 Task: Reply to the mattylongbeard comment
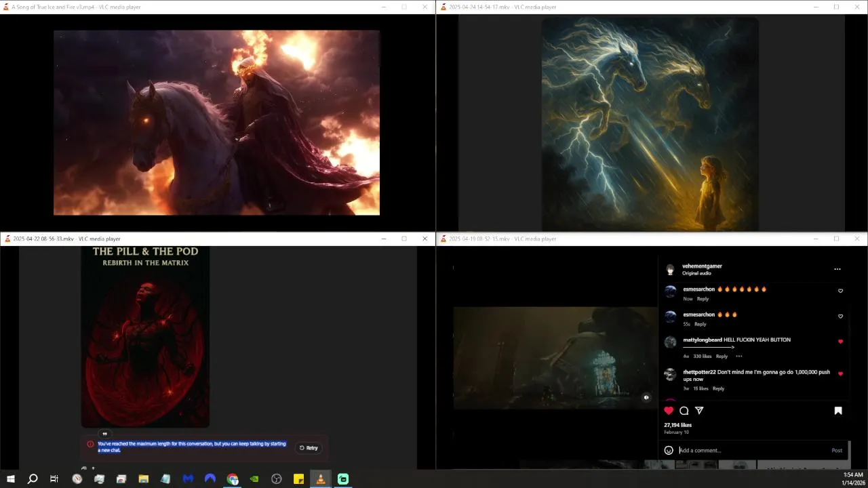click(x=722, y=357)
